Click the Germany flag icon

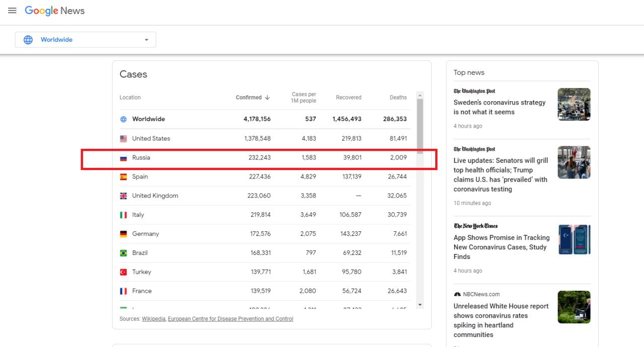pos(123,234)
